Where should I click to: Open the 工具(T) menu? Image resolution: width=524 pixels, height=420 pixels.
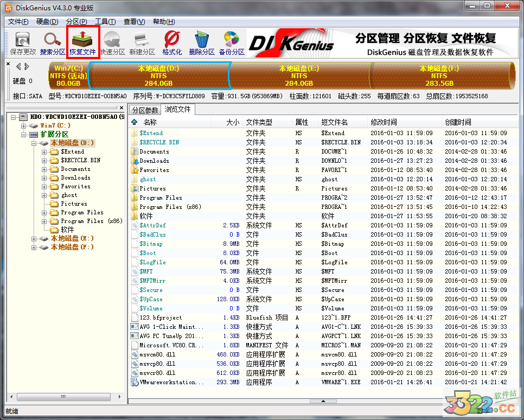[105, 22]
